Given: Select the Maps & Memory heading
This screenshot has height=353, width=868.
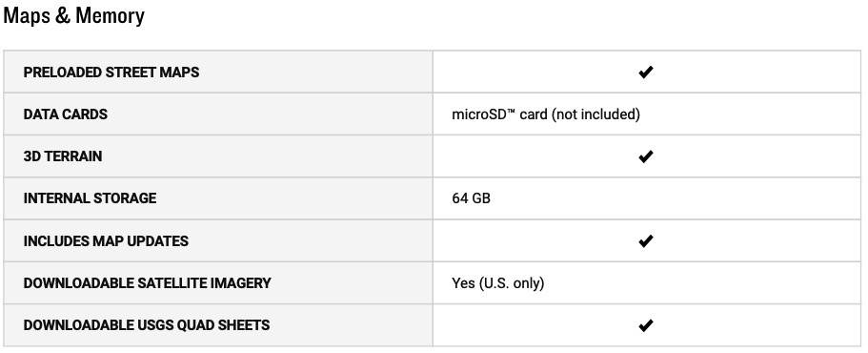Looking at the screenshot, I should (x=73, y=15).
